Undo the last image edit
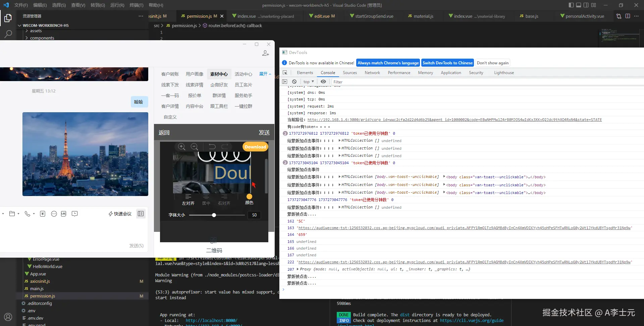 pyautogui.click(x=212, y=147)
